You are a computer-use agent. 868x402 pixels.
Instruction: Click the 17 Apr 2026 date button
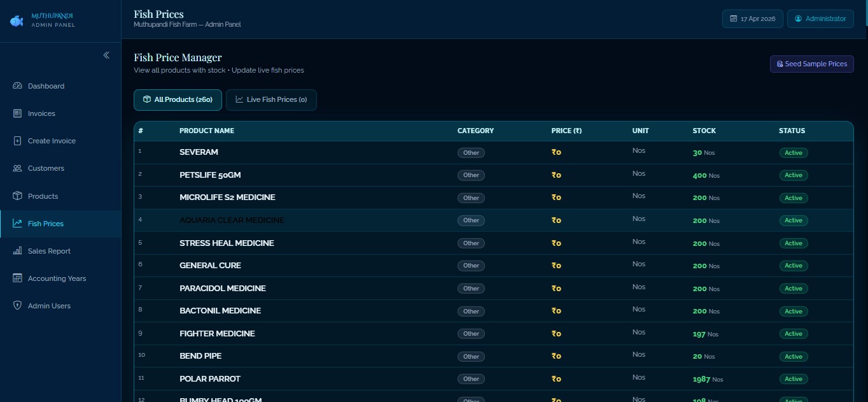point(752,19)
